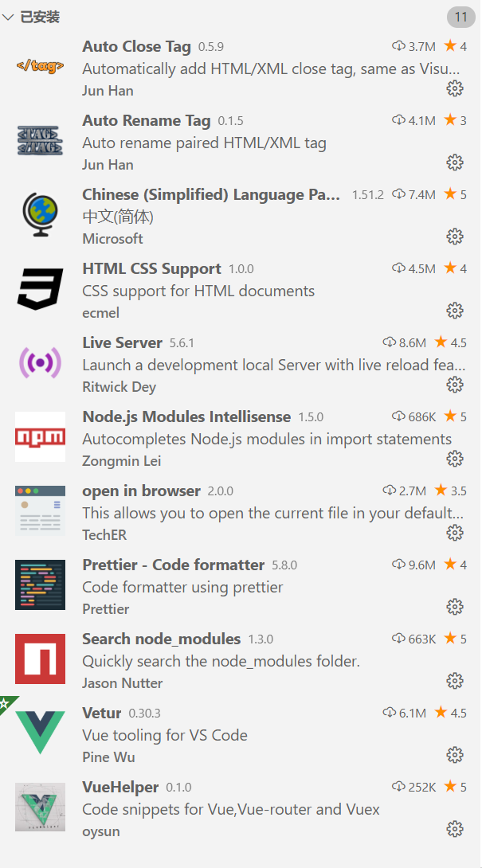Image resolution: width=482 pixels, height=868 pixels.
Task: Click the 252K download count for VueHelper
Action: pos(421,788)
